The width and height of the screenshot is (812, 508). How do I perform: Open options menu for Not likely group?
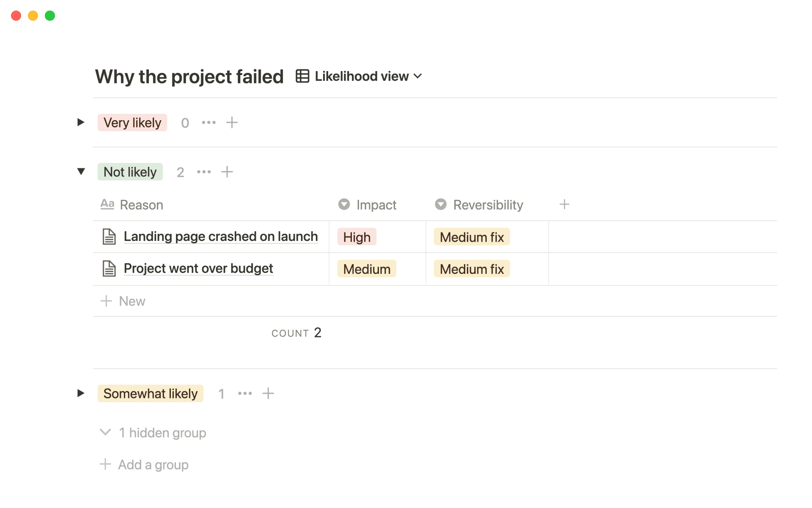pyautogui.click(x=204, y=172)
